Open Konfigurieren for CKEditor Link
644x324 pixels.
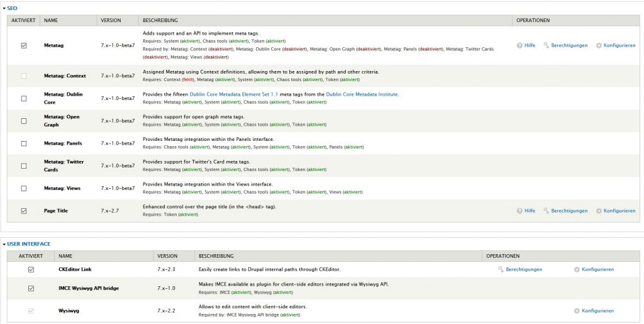point(594,269)
